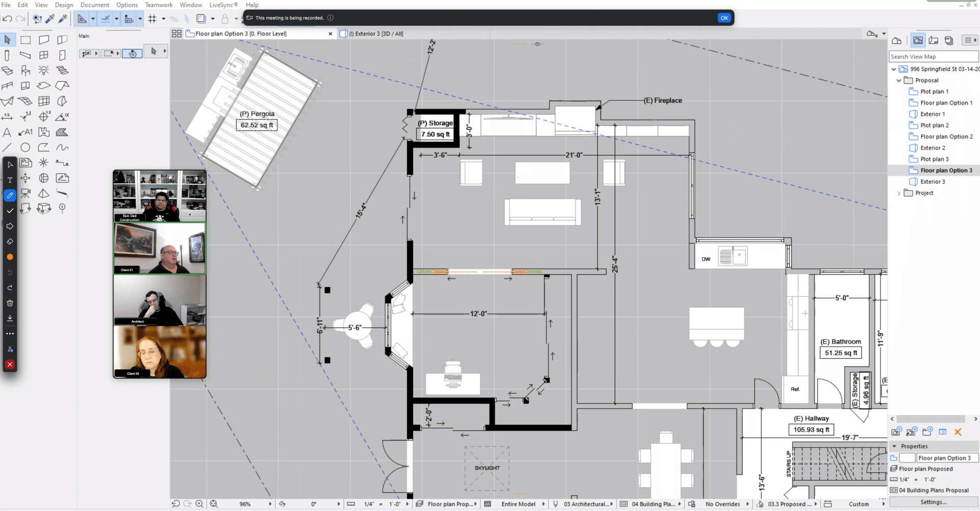The height and width of the screenshot is (511, 980).
Task: Collapse the Proposal folder
Action: pyautogui.click(x=899, y=81)
